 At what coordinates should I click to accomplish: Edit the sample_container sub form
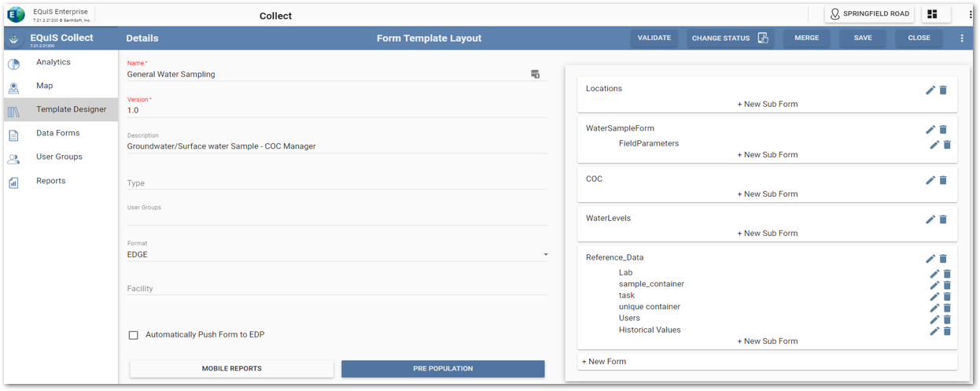click(934, 285)
